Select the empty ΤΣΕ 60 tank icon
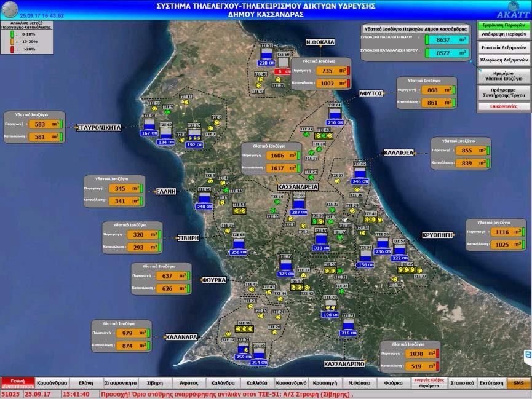This screenshot has width=532, height=399. point(283,63)
